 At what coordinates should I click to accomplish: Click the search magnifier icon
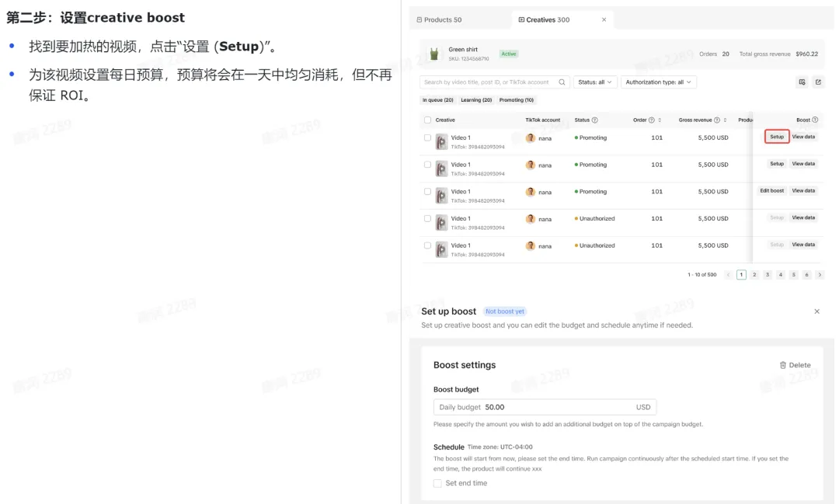click(x=562, y=82)
